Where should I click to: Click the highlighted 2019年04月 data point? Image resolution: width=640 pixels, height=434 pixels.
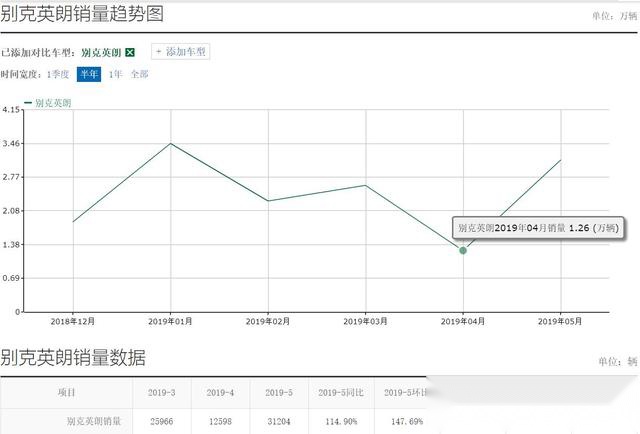pyautogui.click(x=463, y=250)
